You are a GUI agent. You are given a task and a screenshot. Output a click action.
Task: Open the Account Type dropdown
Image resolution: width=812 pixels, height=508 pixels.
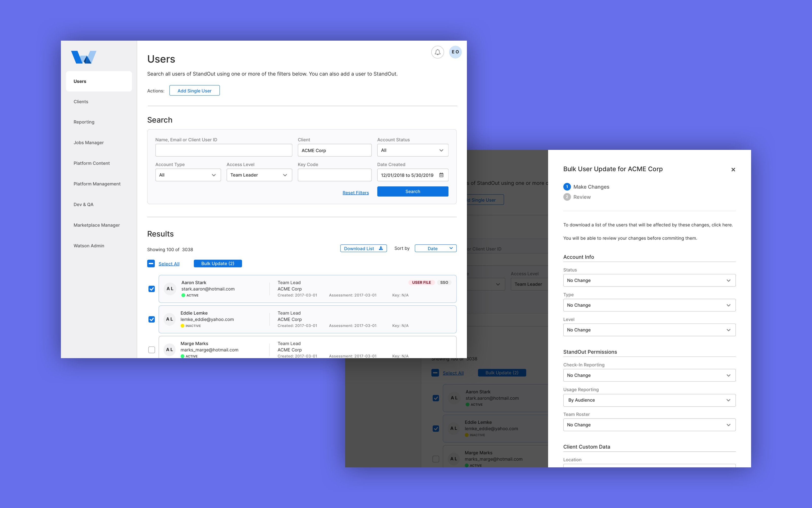[x=188, y=175]
